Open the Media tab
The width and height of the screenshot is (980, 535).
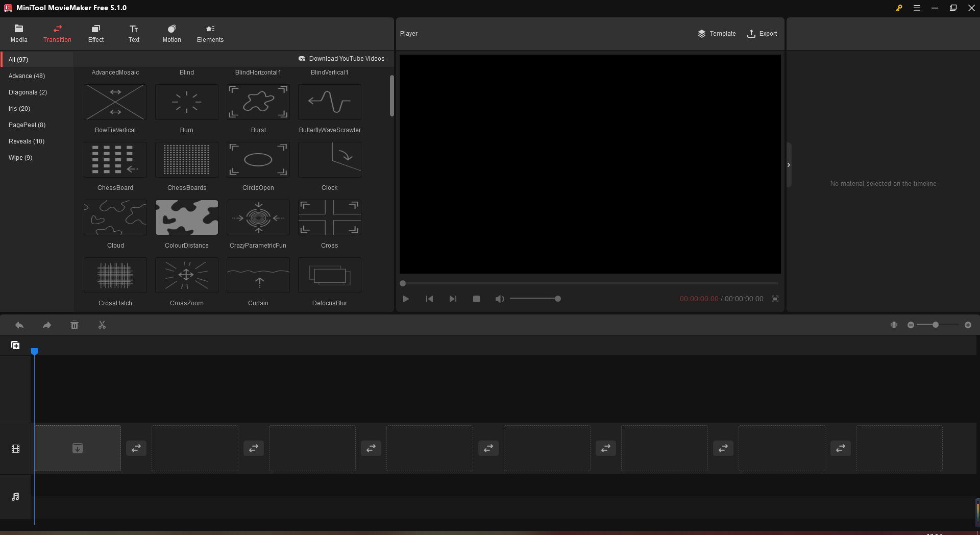(x=19, y=34)
